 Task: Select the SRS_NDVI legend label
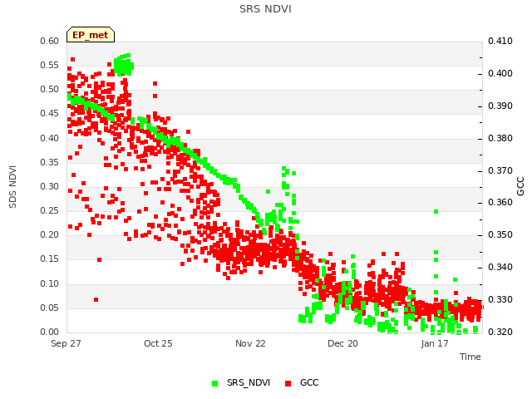pyautogui.click(x=249, y=382)
